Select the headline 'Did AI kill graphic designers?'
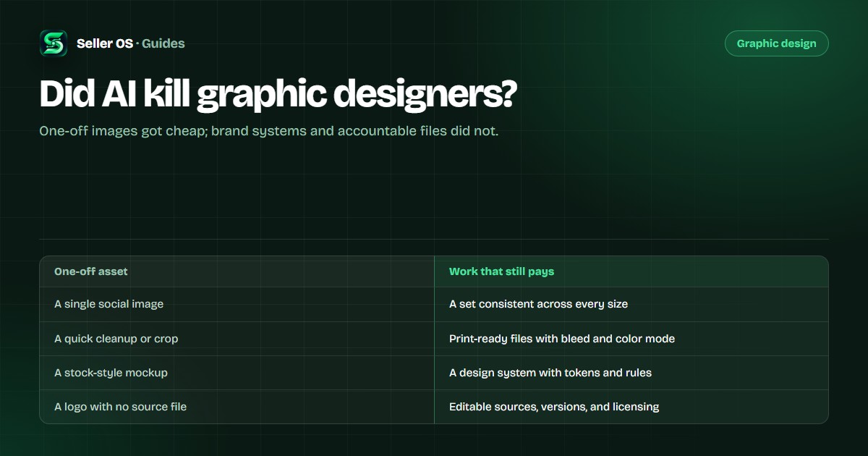The image size is (868, 456). coord(277,94)
